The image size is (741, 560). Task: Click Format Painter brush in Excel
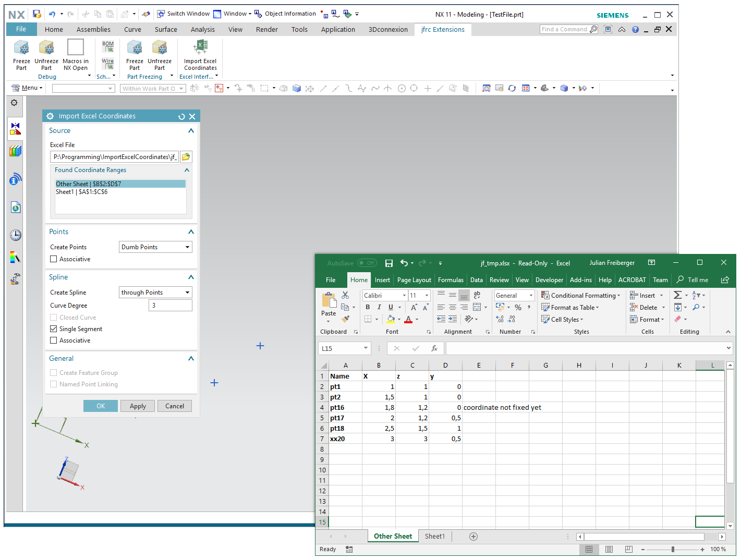pos(345,319)
